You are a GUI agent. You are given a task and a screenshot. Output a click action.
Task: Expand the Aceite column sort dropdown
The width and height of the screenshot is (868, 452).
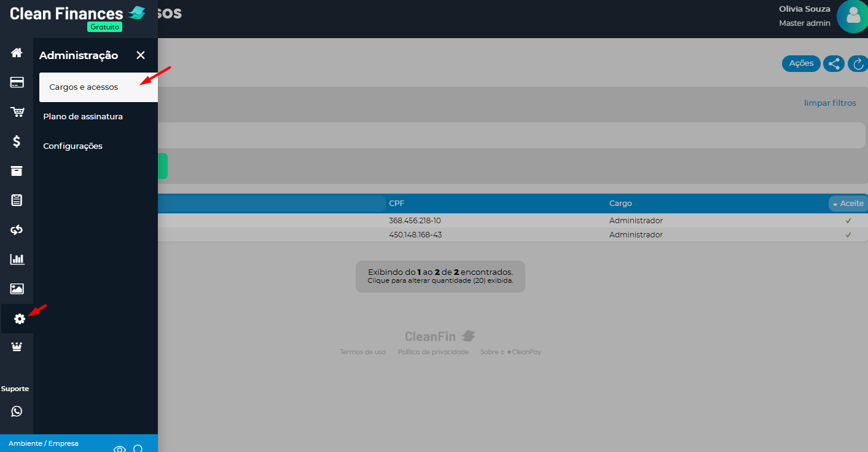[848, 204]
